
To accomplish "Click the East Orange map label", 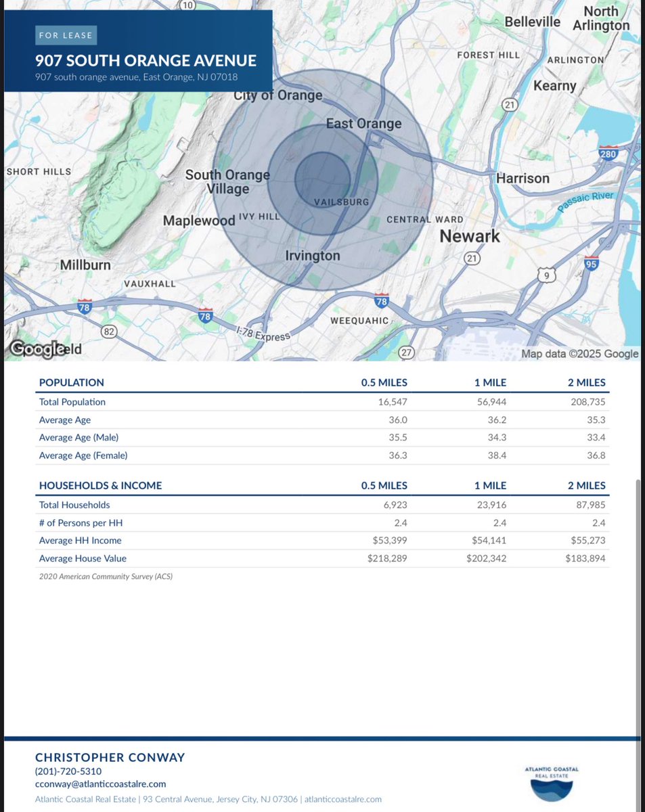I will tap(363, 123).
